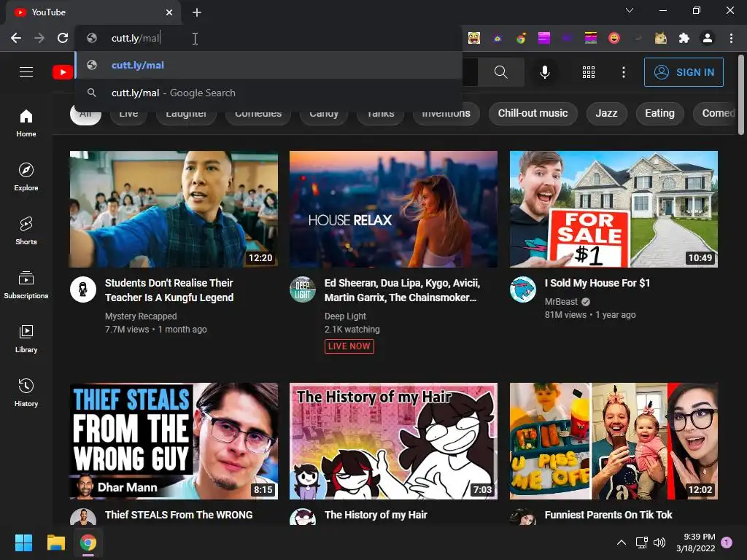Open Deep Light channel name
This screenshot has height=560, width=747.
[x=345, y=316]
